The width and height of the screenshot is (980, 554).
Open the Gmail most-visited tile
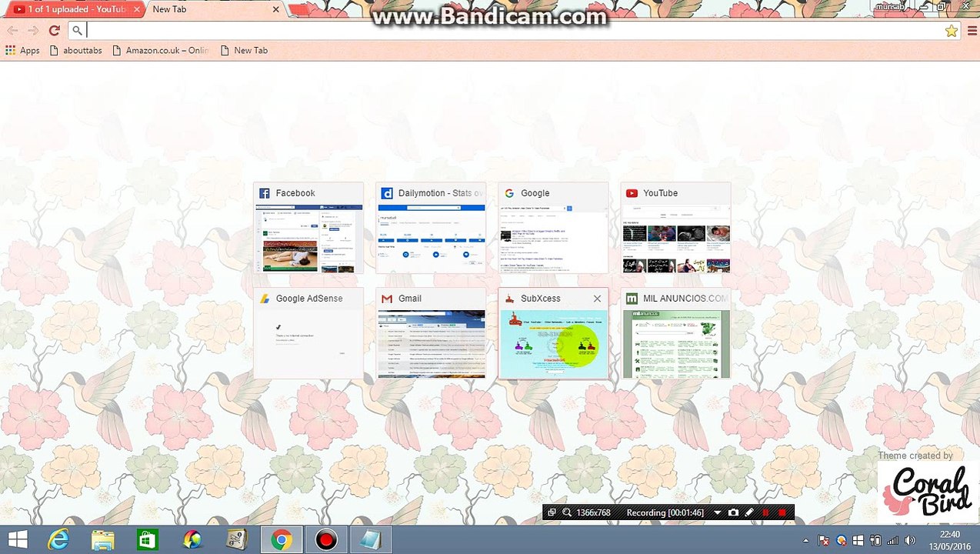[431, 334]
